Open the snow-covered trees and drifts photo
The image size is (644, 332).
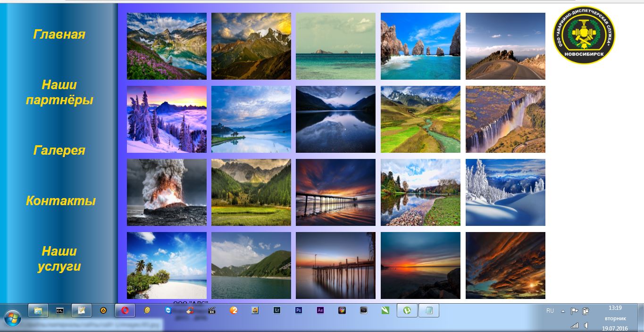(x=505, y=192)
